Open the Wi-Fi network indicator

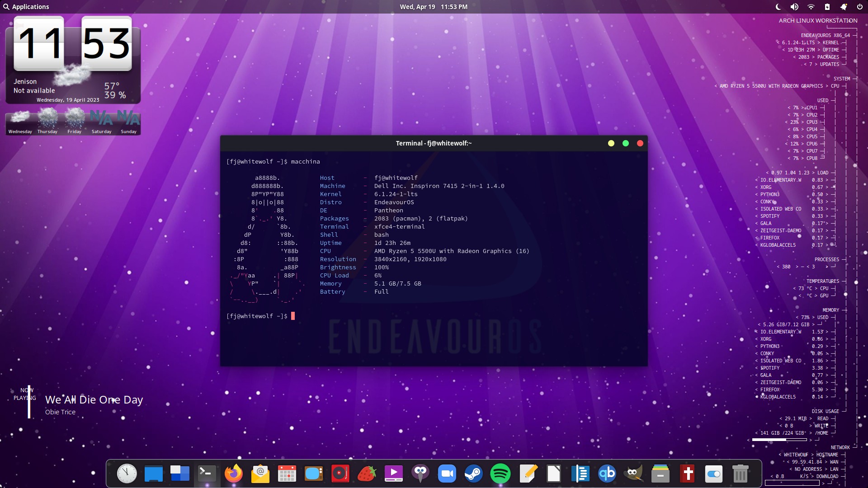coord(811,7)
